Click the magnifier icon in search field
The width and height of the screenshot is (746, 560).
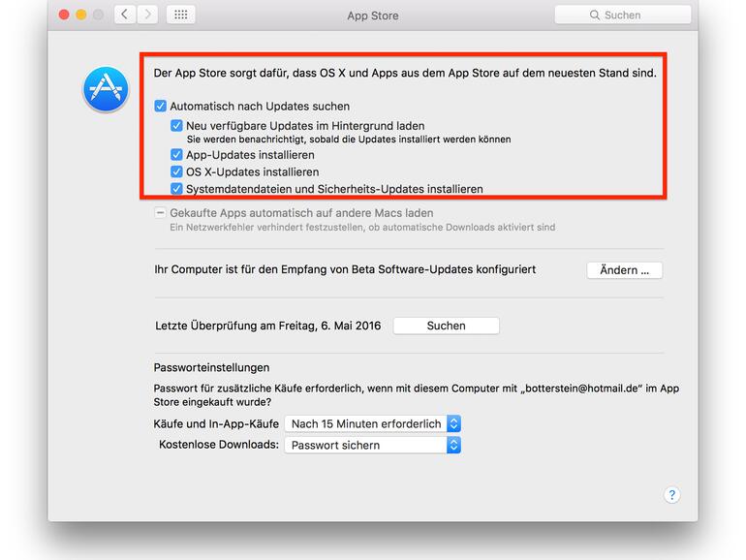[x=594, y=15]
